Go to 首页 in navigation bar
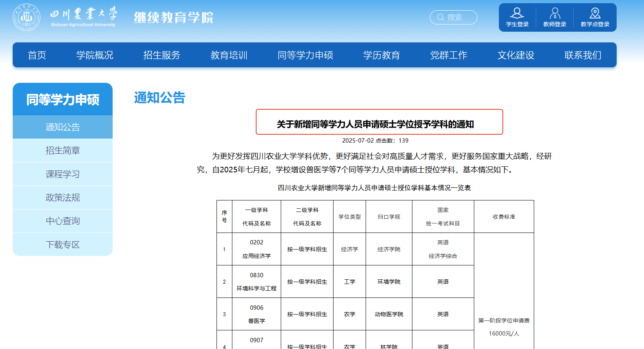The image size is (644, 349). click(x=37, y=55)
